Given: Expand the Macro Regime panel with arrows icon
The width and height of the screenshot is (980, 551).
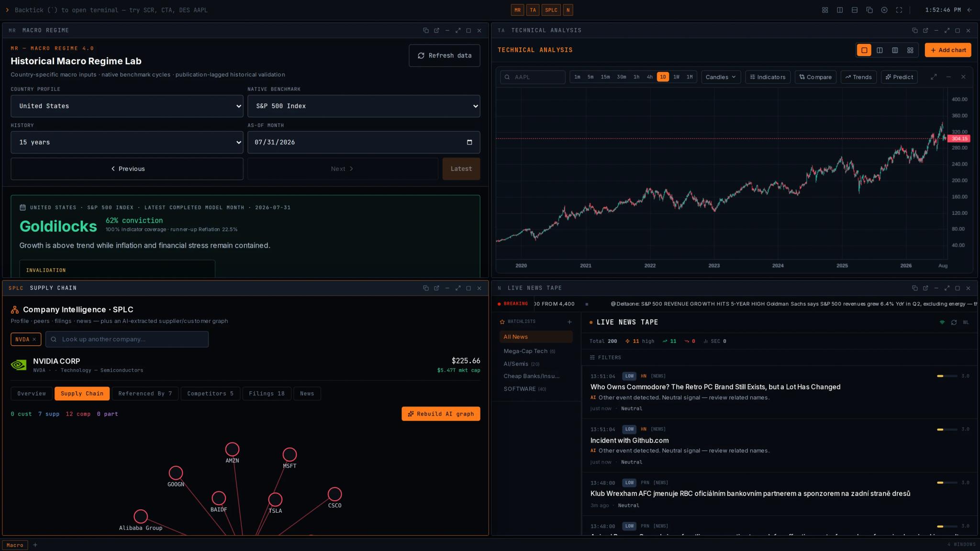Looking at the screenshot, I should tap(458, 31).
